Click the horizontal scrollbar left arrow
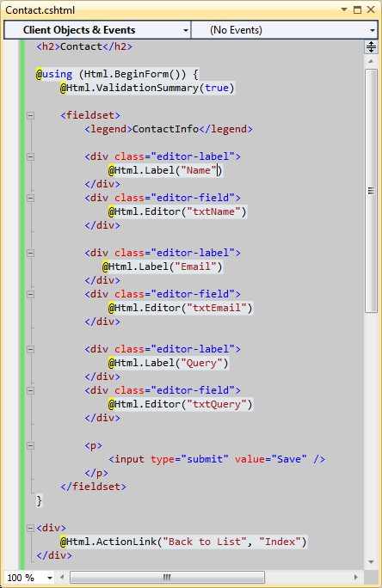382x588 pixels. coord(62,577)
